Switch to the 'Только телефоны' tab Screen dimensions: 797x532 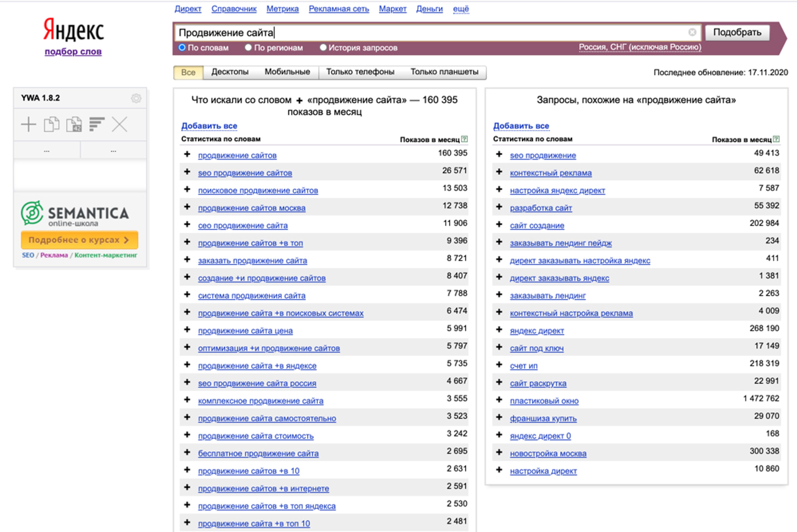pos(360,72)
